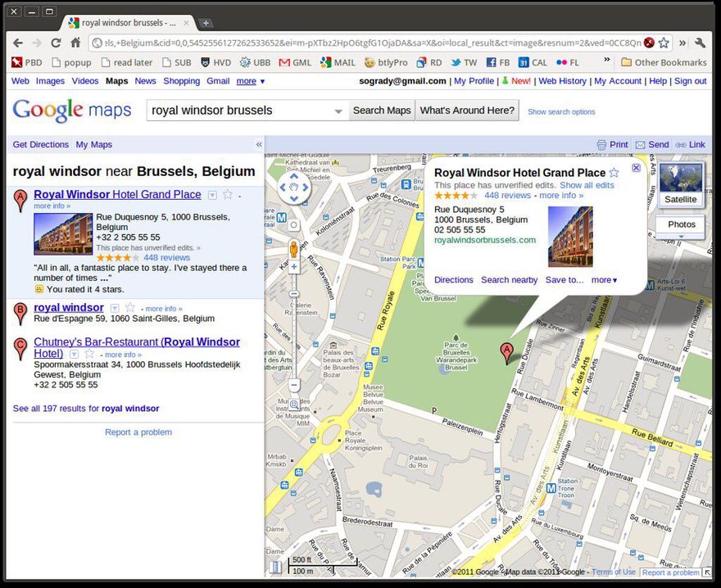Open Other Bookmarks folder

pos(664,62)
